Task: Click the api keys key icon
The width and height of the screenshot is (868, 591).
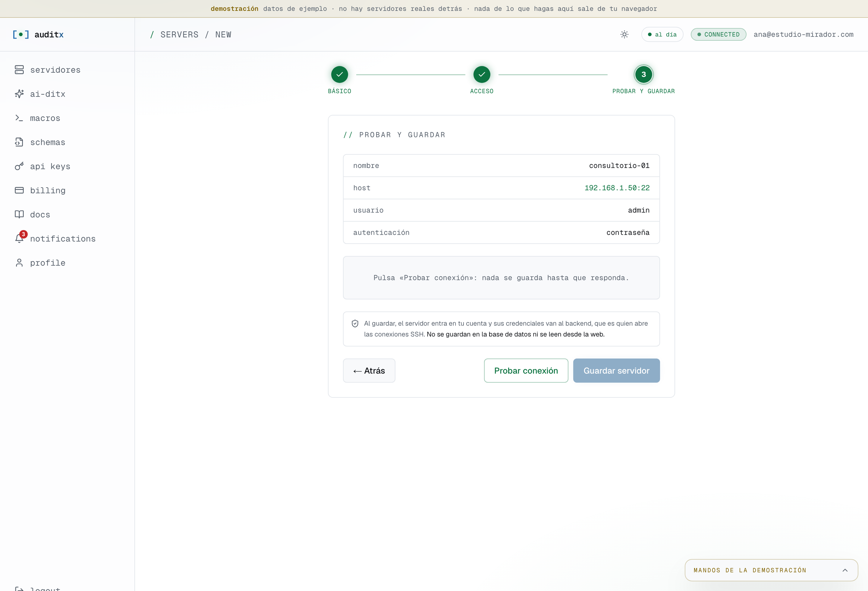Action: [19, 166]
